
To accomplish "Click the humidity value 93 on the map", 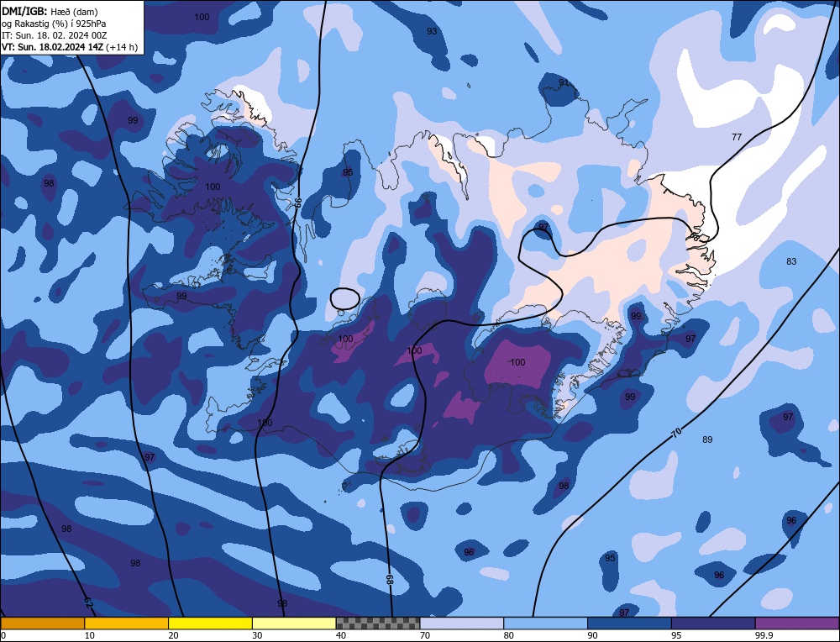I will click(432, 31).
